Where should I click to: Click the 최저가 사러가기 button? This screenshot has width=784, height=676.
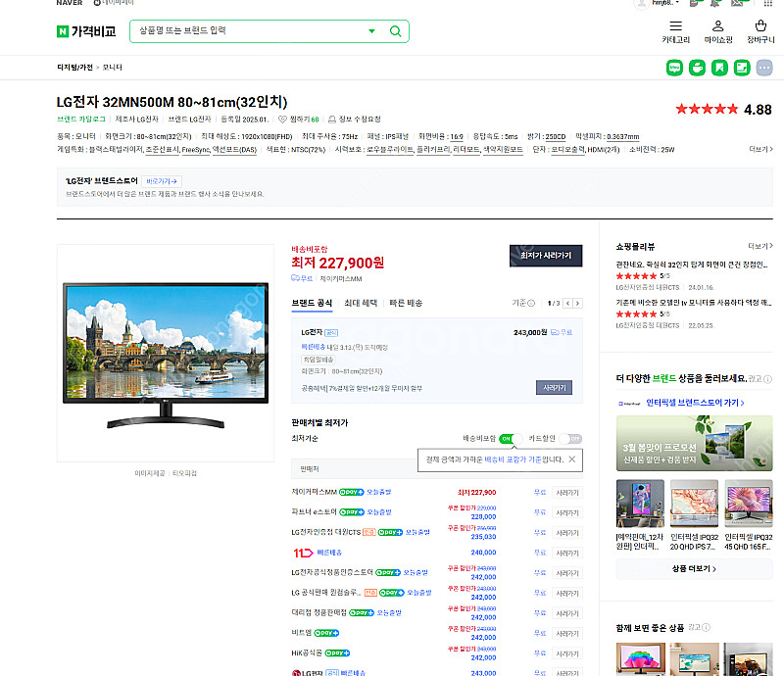tap(546, 256)
